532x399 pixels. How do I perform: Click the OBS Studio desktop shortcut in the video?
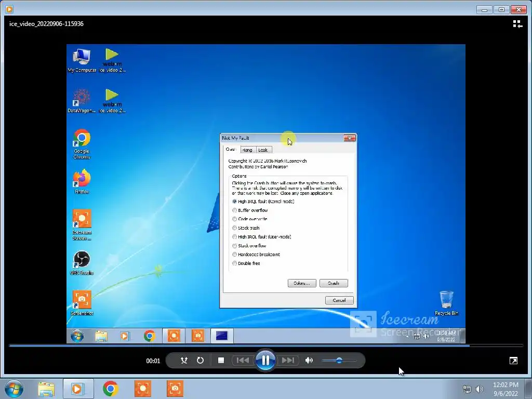[x=82, y=262]
